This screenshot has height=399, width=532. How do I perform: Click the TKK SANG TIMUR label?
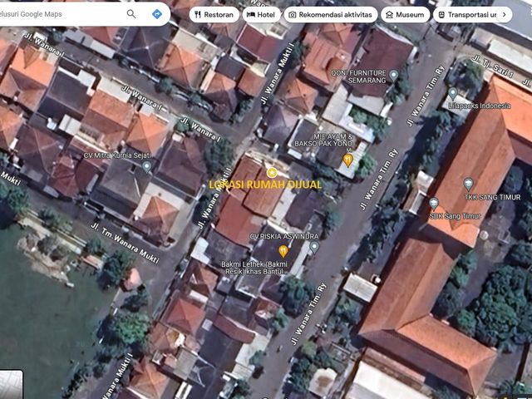[x=492, y=197]
